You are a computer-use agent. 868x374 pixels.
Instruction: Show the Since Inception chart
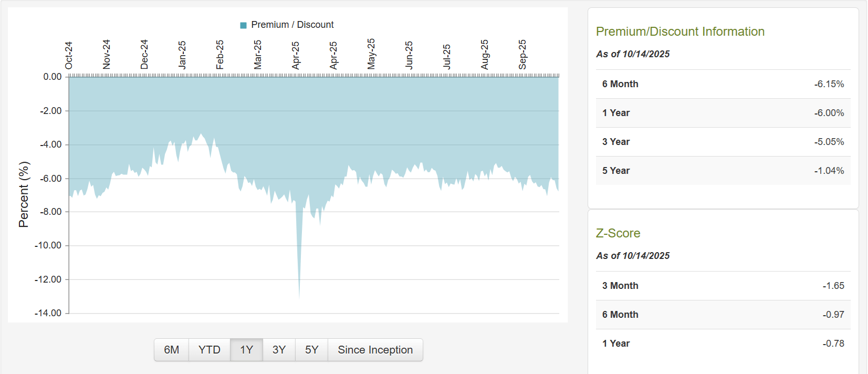click(x=375, y=349)
